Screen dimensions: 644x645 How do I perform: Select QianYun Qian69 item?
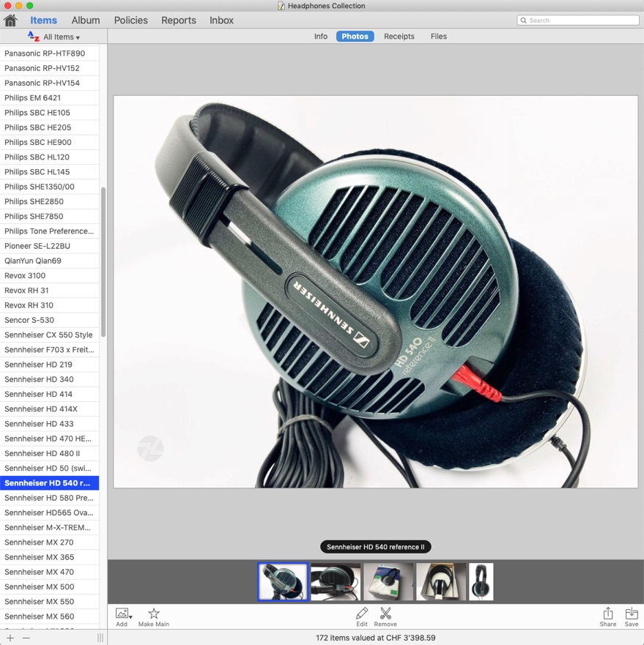[49, 261]
